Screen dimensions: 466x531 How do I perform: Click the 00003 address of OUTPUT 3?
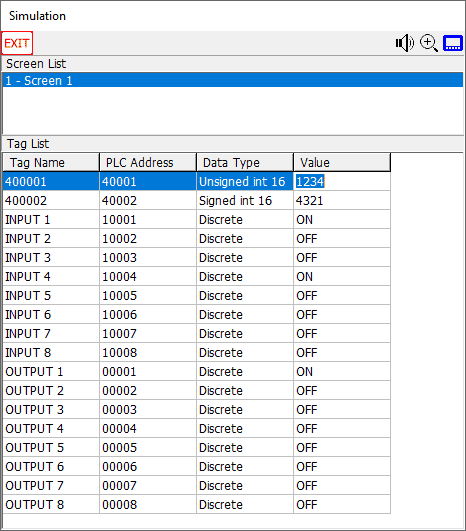[x=119, y=409]
